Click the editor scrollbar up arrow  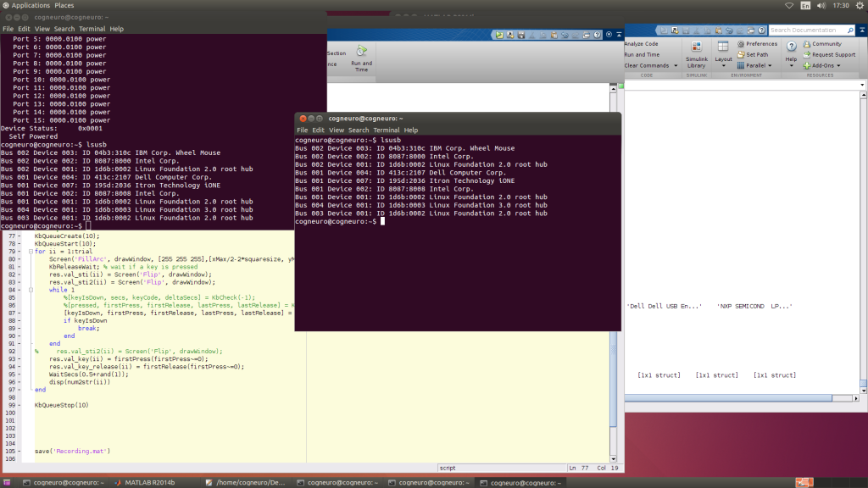pyautogui.click(x=614, y=88)
